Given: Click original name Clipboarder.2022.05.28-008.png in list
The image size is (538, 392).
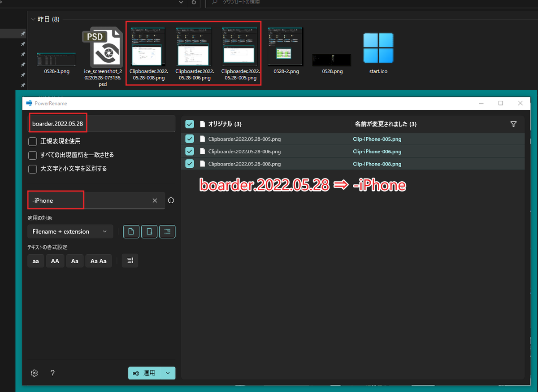Looking at the screenshot, I should coord(244,164).
